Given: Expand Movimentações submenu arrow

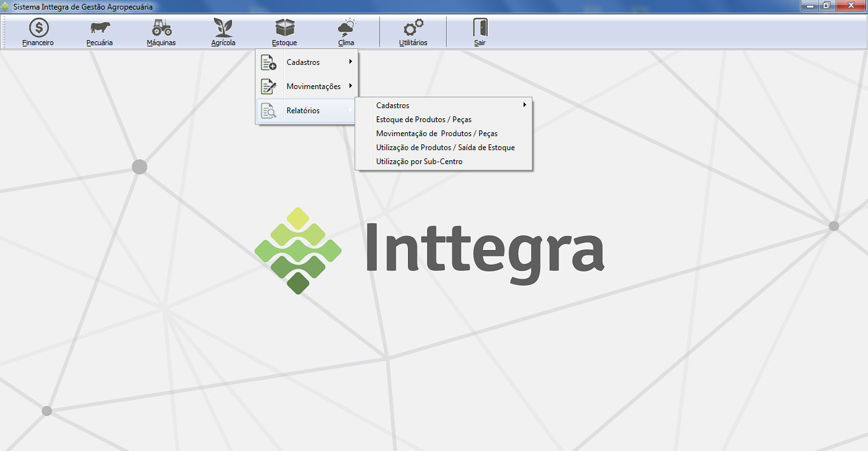Looking at the screenshot, I should [x=351, y=86].
